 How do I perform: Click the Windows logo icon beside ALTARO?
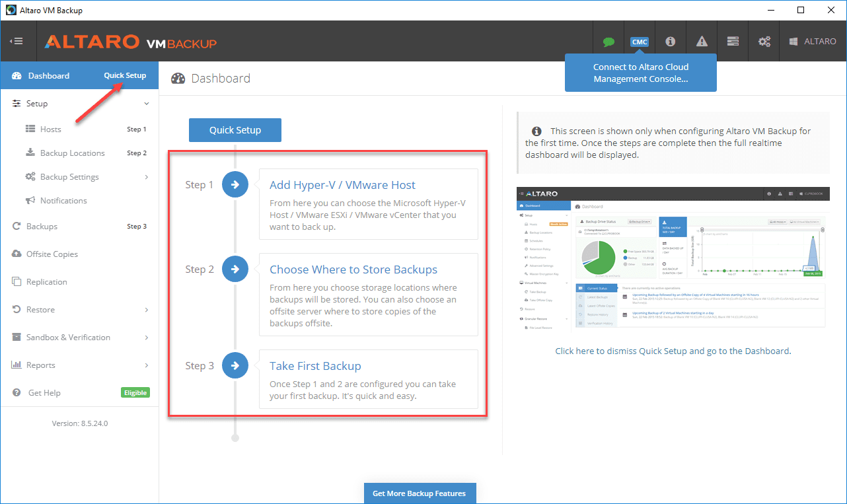point(793,42)
